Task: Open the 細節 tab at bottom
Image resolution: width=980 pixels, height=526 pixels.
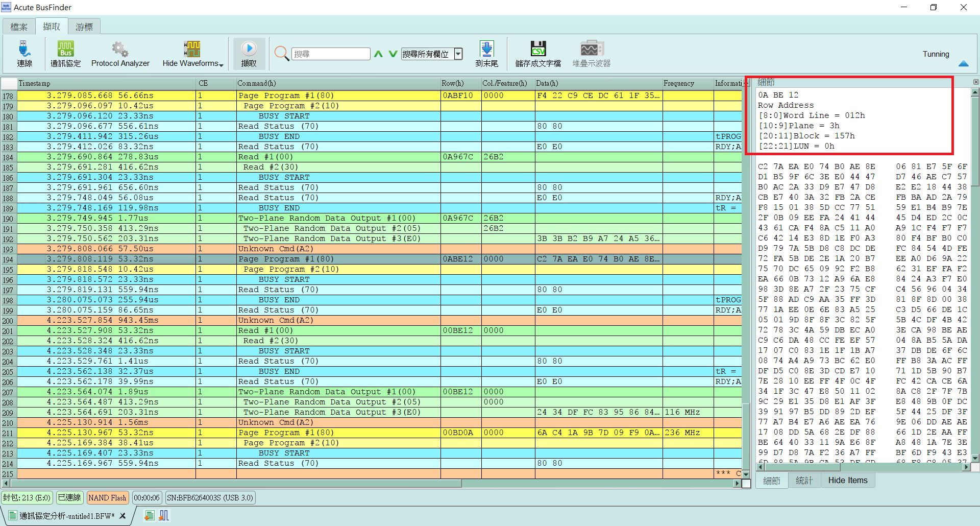Action: [771, 481]
